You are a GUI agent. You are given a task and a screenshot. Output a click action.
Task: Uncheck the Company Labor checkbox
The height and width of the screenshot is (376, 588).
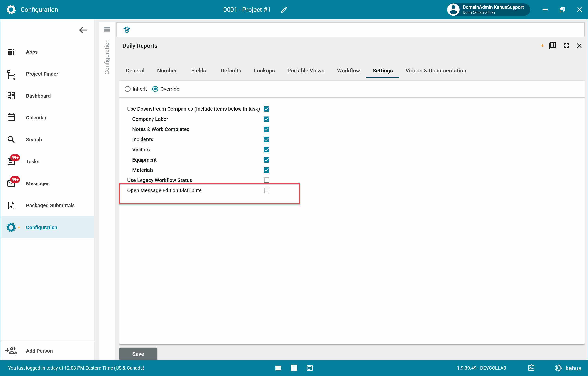tap(266, 119)
